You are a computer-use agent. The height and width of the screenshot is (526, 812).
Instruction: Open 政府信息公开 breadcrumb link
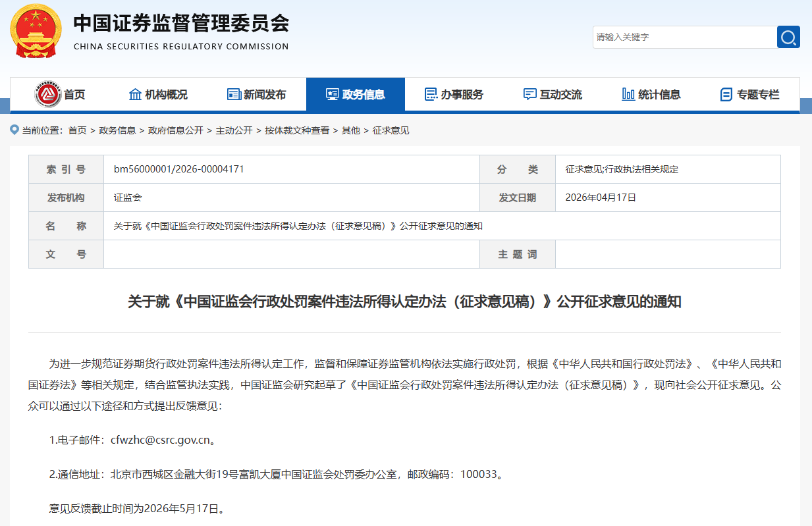click(x=175, y=130)
